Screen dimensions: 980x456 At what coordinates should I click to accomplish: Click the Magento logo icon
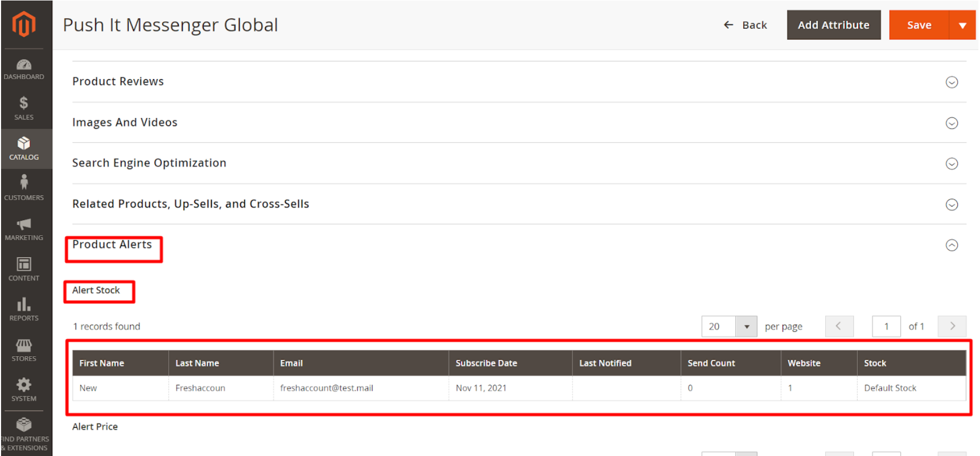[24, 24]
